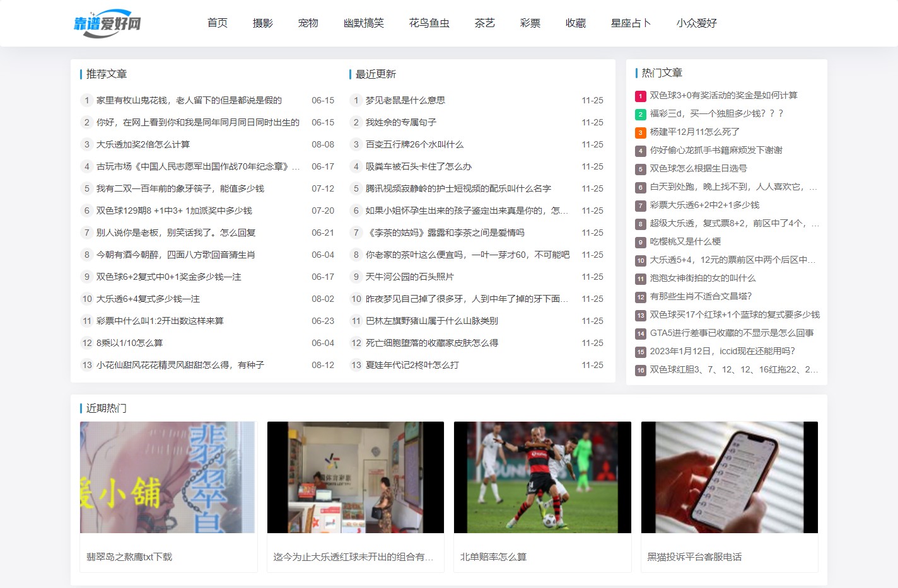
Task: Open hot article GTA5进行差事已收藏的不显示
Action: click(x=732, y=333)
